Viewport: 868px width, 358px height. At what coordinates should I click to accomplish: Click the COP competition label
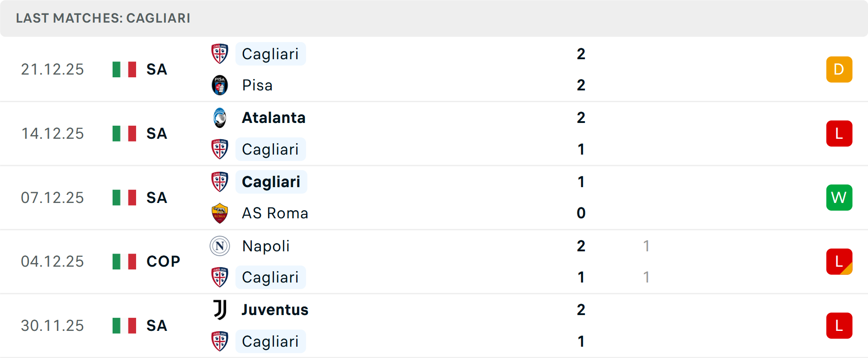tap(163, 261)
